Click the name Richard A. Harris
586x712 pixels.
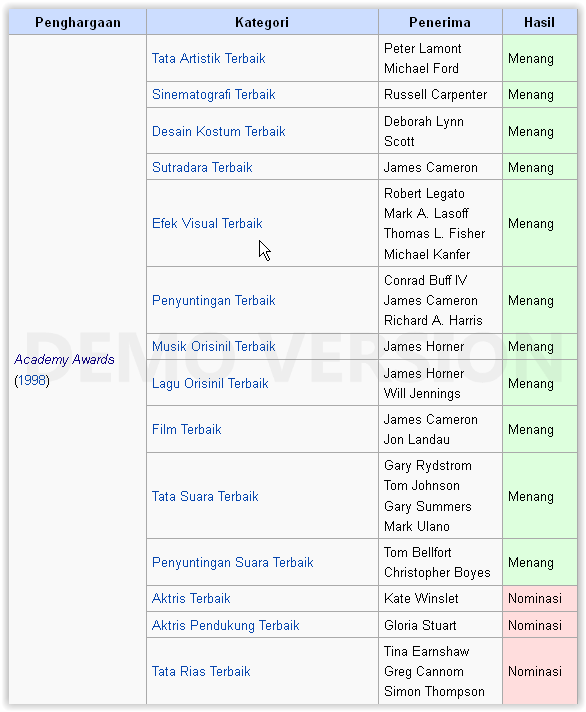coord(433,321)
